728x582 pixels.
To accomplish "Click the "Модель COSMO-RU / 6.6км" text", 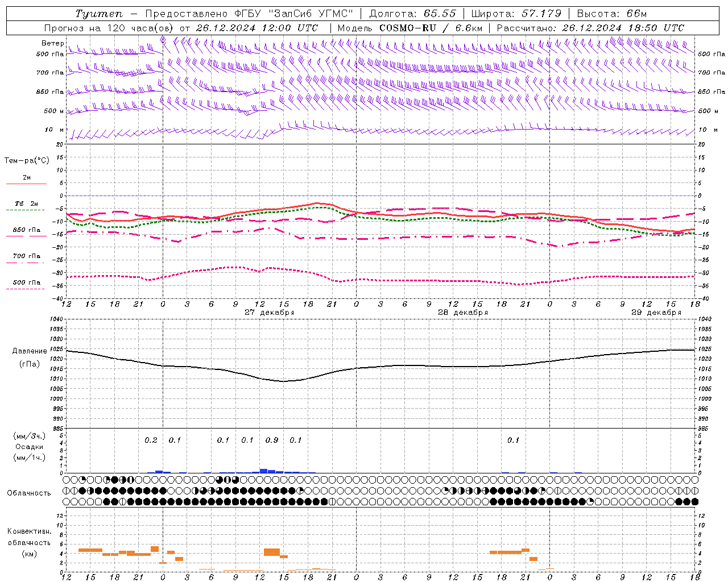I will (409, 28).
